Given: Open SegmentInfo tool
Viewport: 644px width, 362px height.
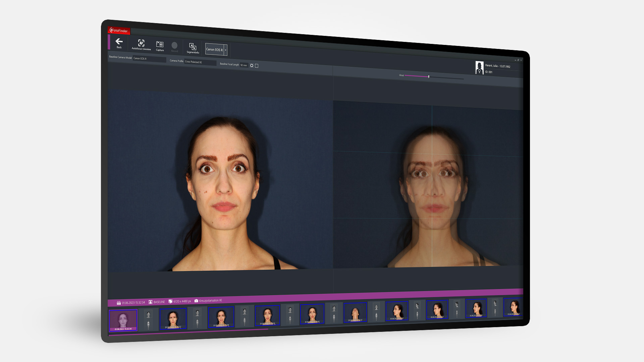Looking at the screenshot, I should [193, 47].
